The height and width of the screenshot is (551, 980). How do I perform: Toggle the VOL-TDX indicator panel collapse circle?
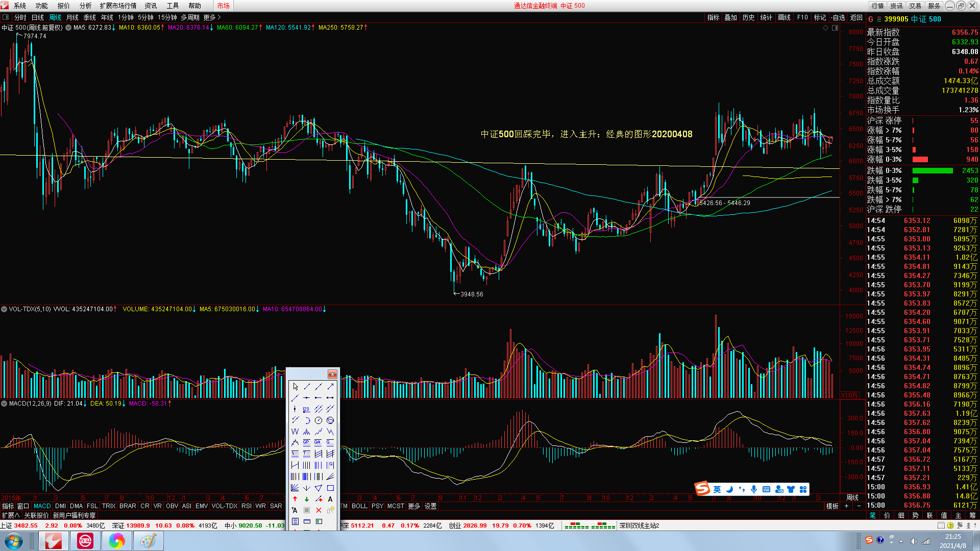pyautogui.click(x=4, y=309)
